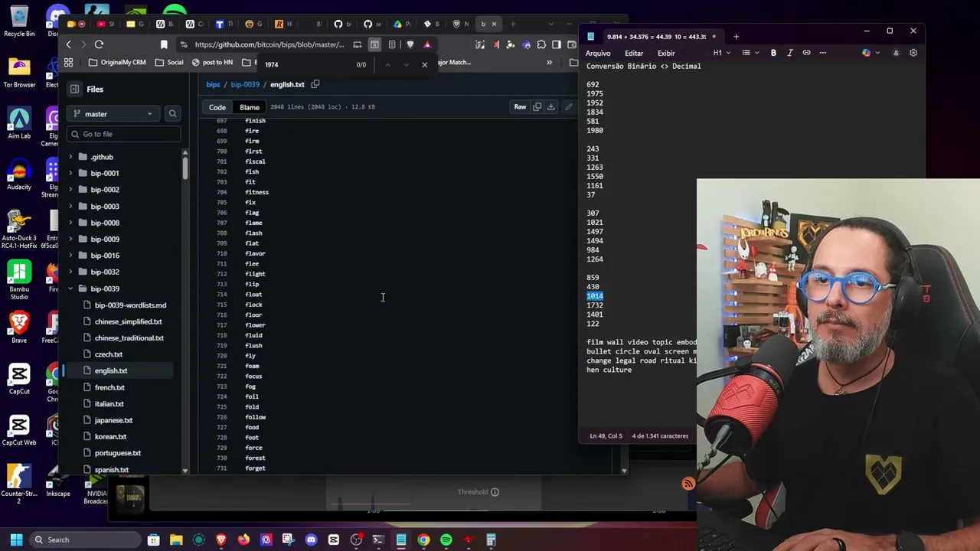Screen dimensions: 980x551
Task: Open Calculator from the taskbar
Action: coord(492,540)
